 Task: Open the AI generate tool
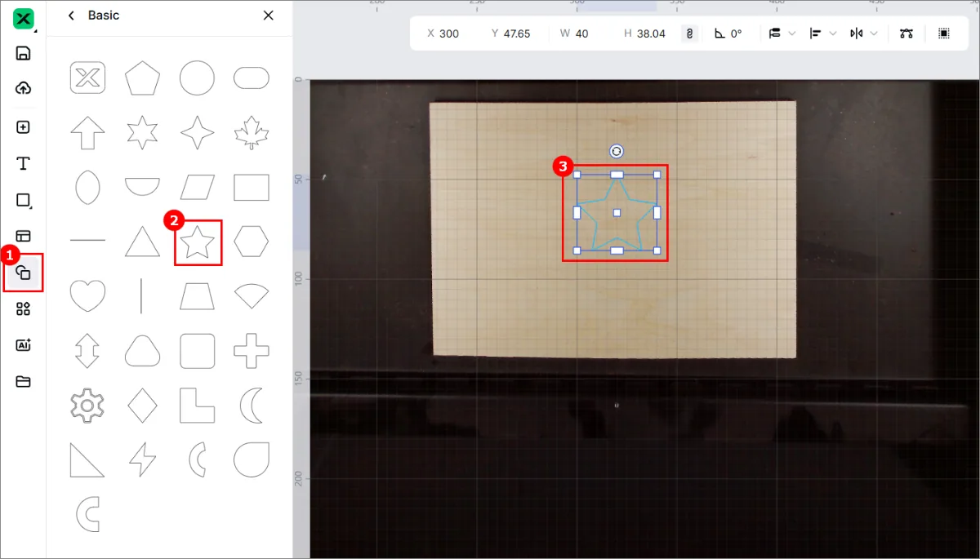point(23,345)
